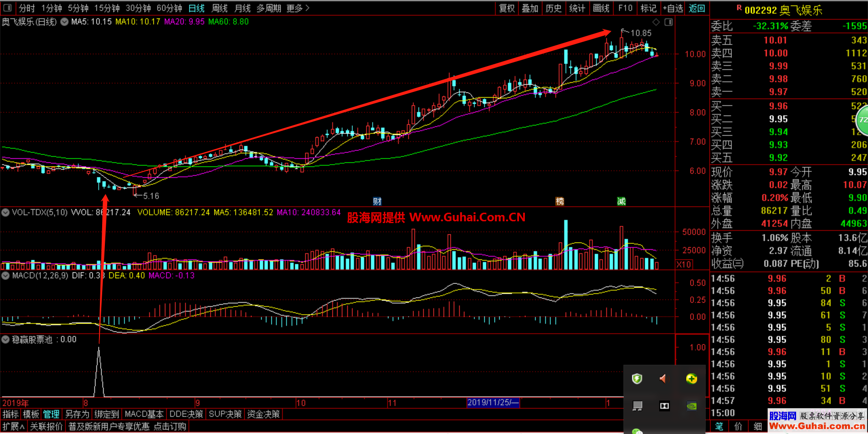The height and width of the screenshot is (434, 868).
Task: Open the 稳赢股票池 indicator dropdown
Action: [5, 339]
